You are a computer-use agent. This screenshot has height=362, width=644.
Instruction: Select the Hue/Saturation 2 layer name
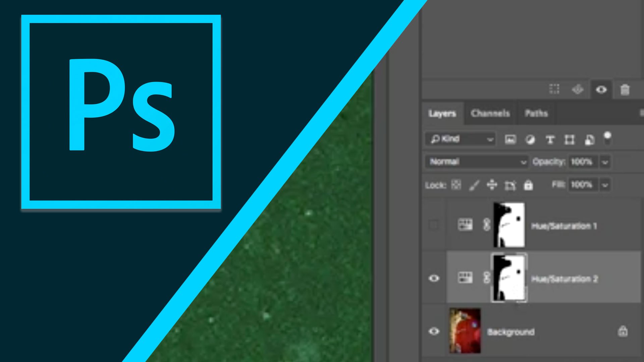tap(565, 279)
